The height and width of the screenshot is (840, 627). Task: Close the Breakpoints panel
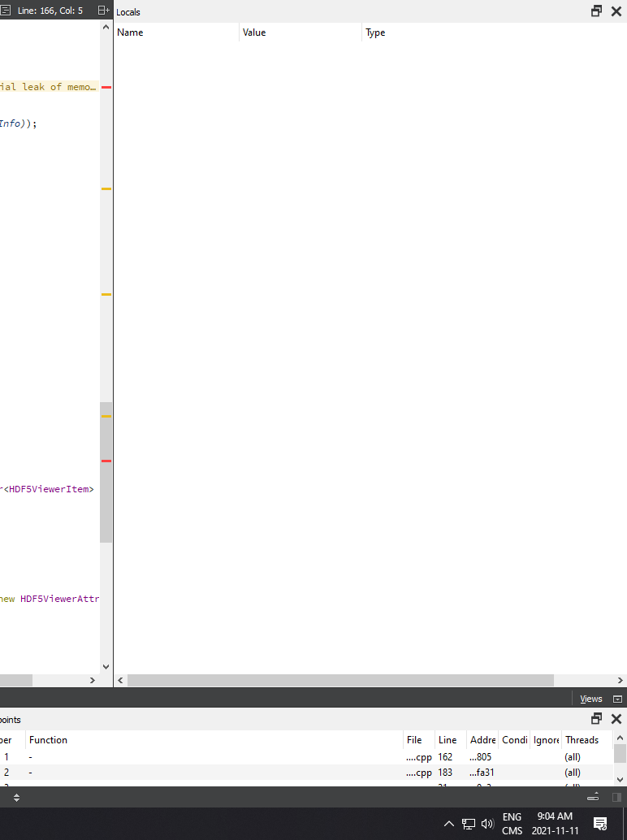pos(616,719)
